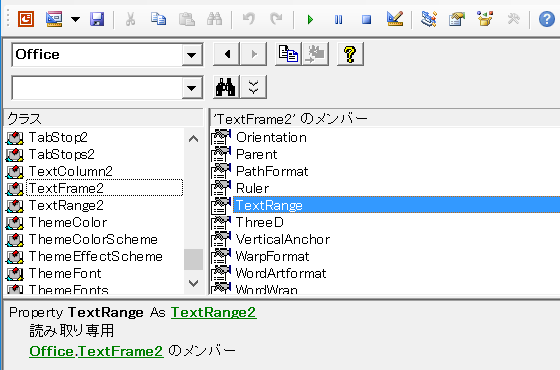Viewport: 560px width, 370px height.
Task: Open the search text dropdown arrow
Action: 192,88
